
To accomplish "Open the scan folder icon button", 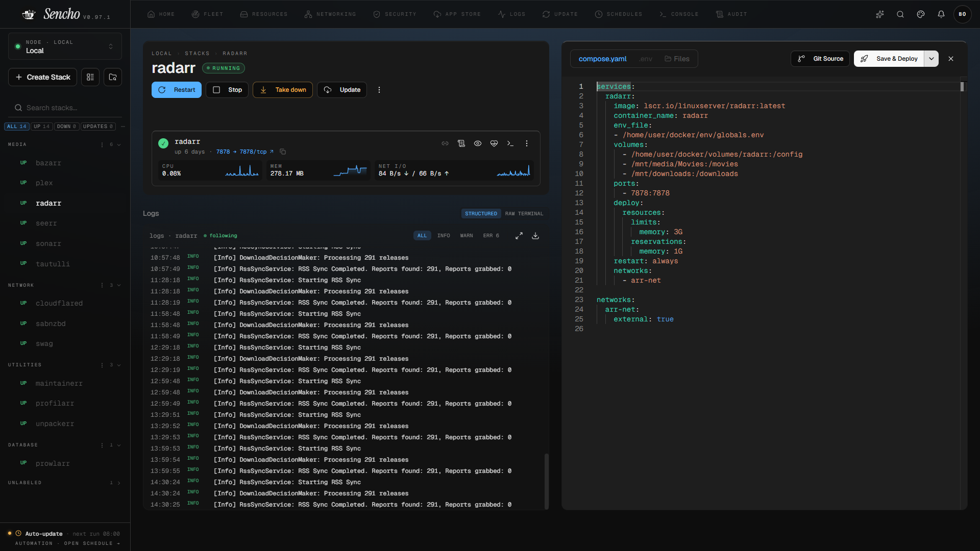I will tap(113, 77).
